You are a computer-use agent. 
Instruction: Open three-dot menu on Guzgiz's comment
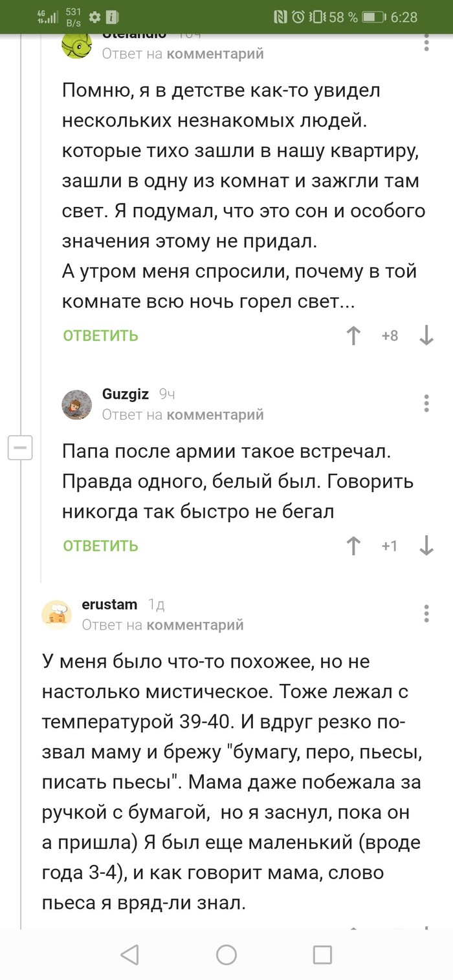pyautogui.click(x=426, y=403)
